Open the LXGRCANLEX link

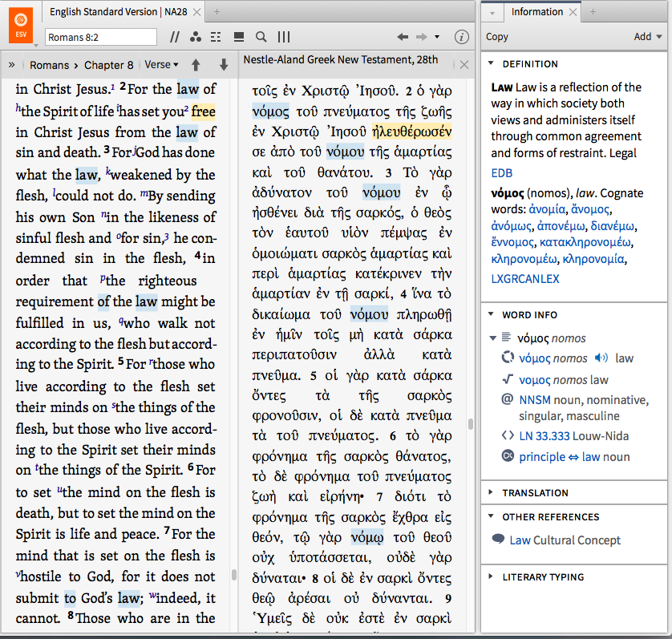pyautogui.click(x=525, y=279)
